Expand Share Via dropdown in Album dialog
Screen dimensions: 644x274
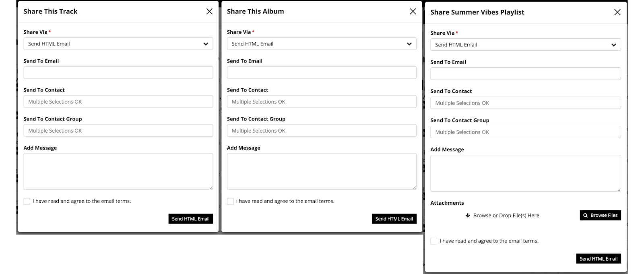[321, 44]
